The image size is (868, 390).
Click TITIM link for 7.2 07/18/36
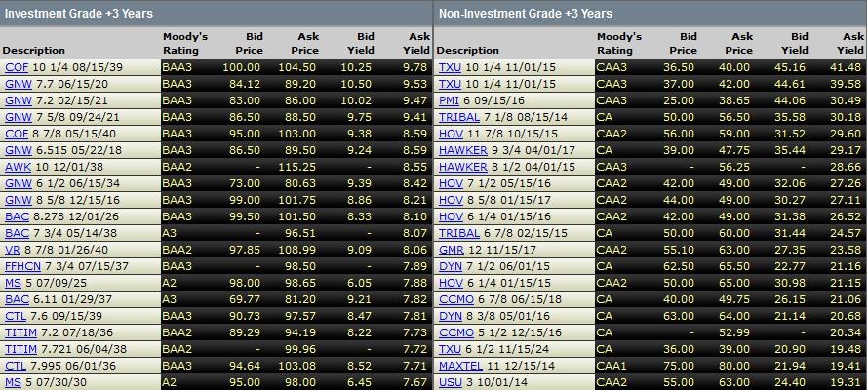(x=20, y=333)
